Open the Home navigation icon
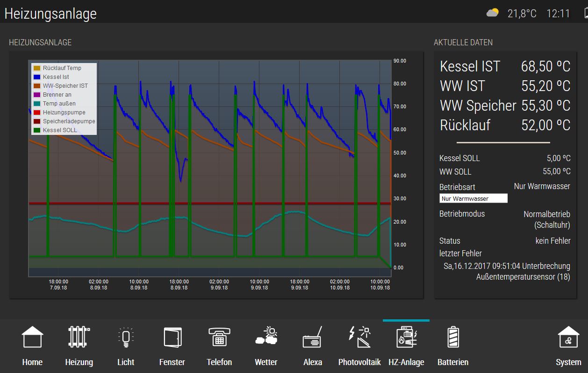This screenshot has width=588, height=373. [32, 337]
